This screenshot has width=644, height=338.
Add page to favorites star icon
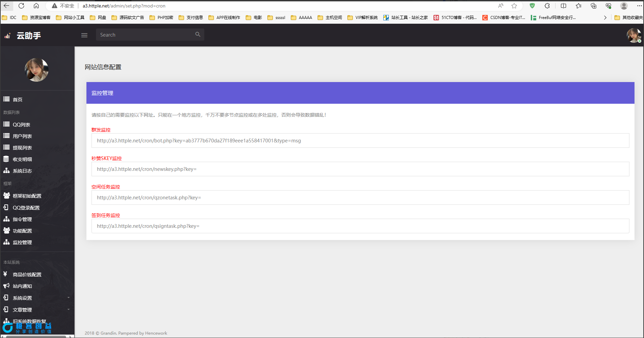point(514,6)
